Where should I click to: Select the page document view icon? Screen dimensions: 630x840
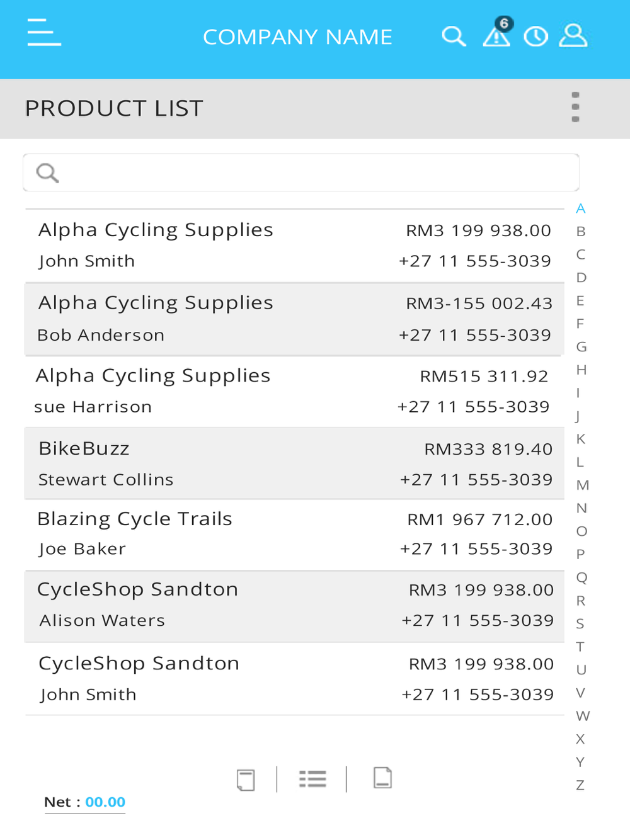tap(382, 778)
